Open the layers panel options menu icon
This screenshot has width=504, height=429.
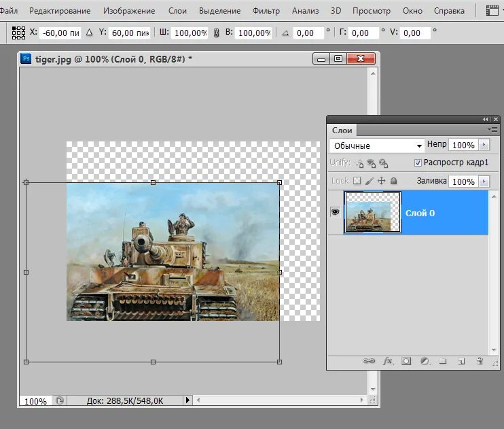click(x=492, y=129)
